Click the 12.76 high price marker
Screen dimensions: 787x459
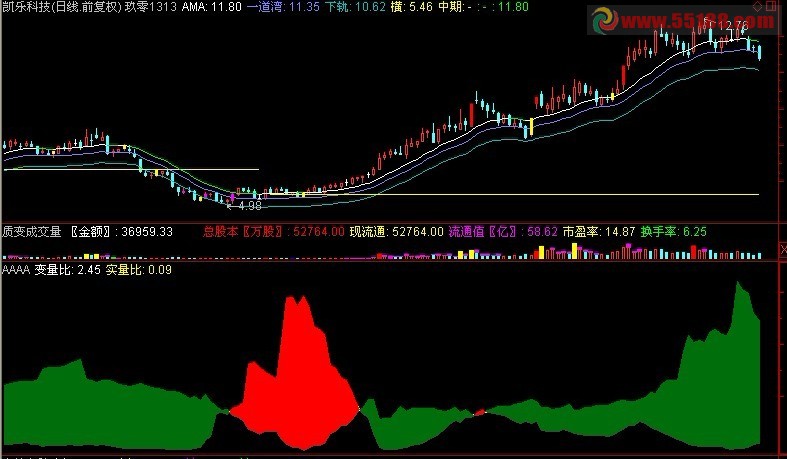point(733,25)
